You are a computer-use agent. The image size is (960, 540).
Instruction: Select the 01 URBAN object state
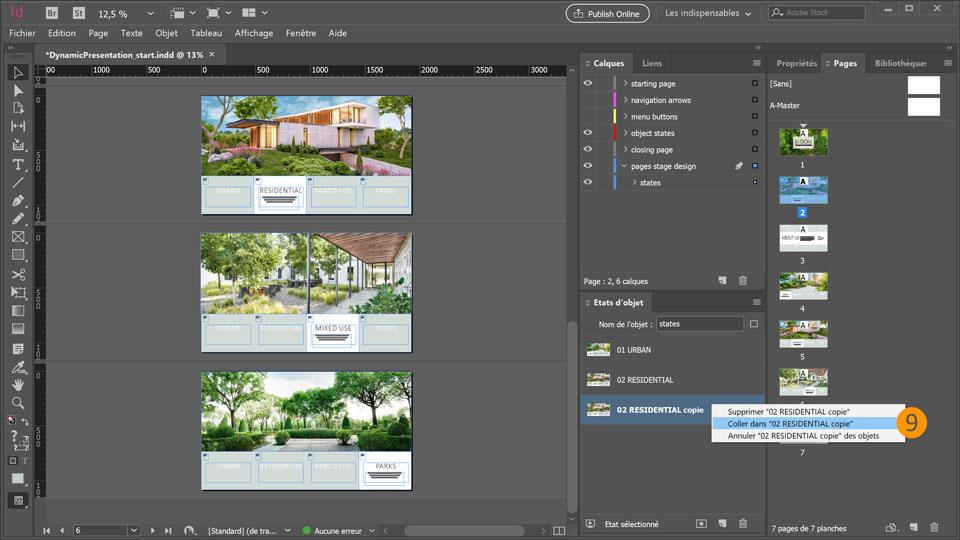click(672, 350)
